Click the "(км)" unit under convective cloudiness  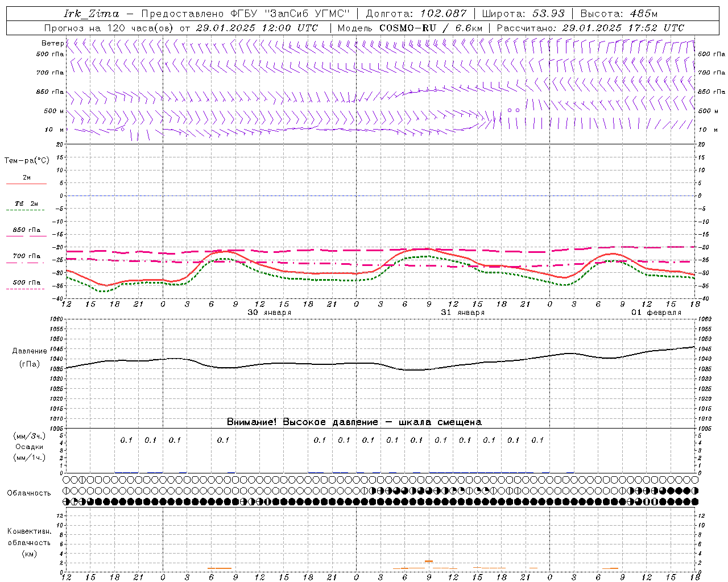tap(30, 554)
